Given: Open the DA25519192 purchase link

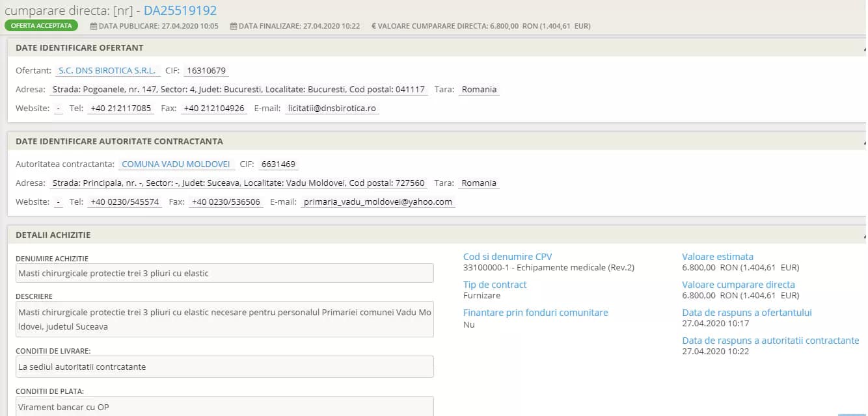Looking at the screenshot, I should point(180,10).
